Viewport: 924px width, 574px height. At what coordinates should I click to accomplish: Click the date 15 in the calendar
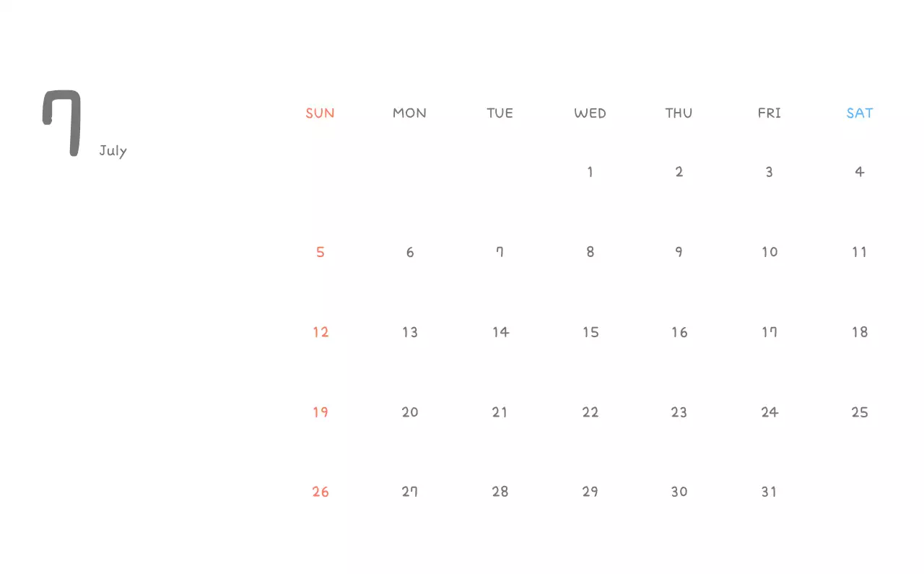click(x=590, y=332)
